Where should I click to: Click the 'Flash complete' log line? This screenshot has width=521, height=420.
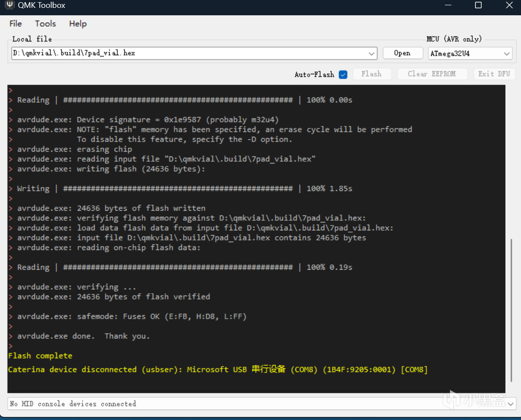pos(40,356)
